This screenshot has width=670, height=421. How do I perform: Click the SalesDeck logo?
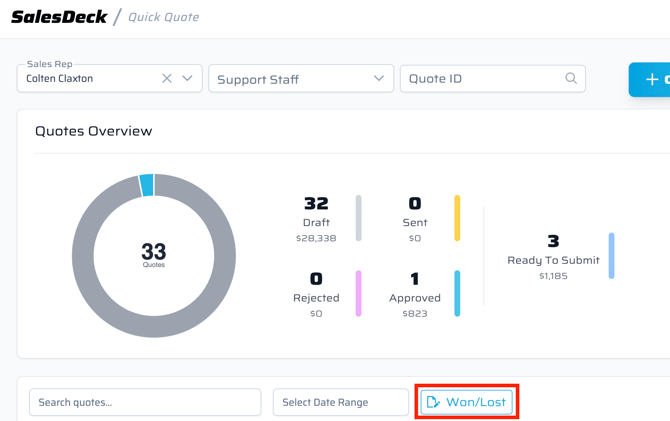point(58,17)
